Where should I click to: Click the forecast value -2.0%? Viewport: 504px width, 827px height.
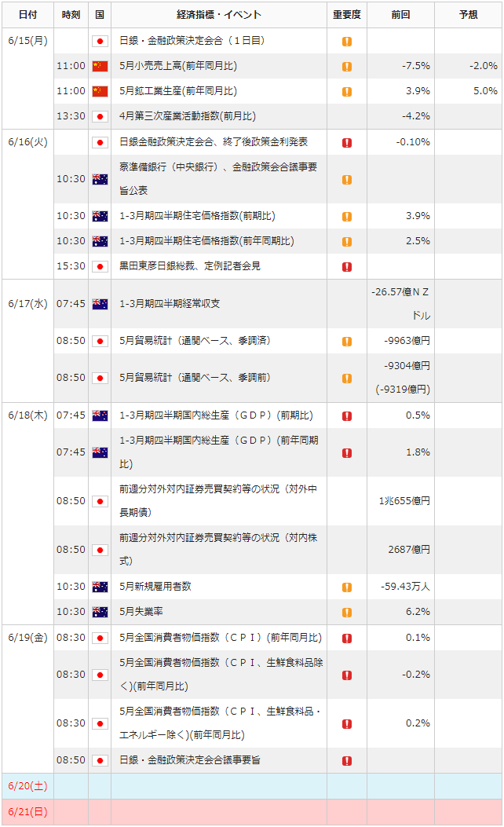pos(484,66)
